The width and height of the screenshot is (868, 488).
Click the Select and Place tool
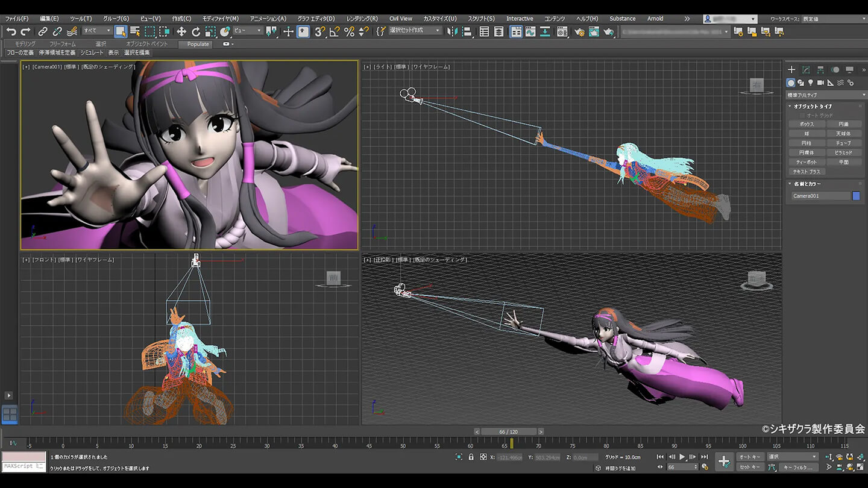(x=225, y=31)
